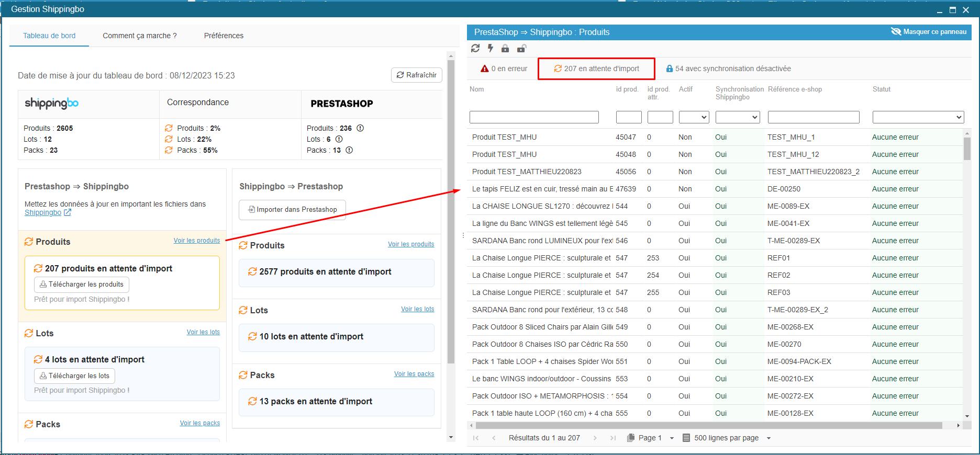The width and height of the screenshot is (980, 455).
Task: Show the 0 en erreur filter tab
Action: (504, 69)
